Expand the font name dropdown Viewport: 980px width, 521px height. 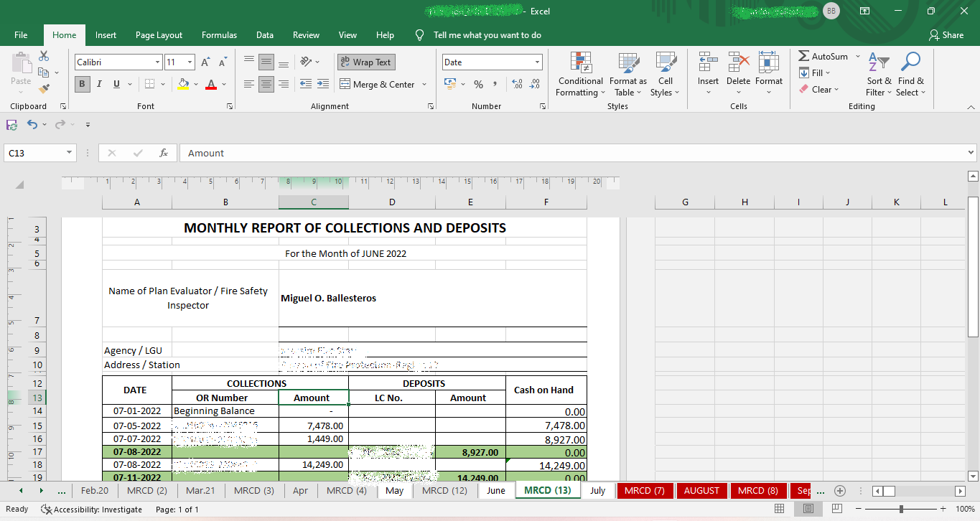[157, 62]
